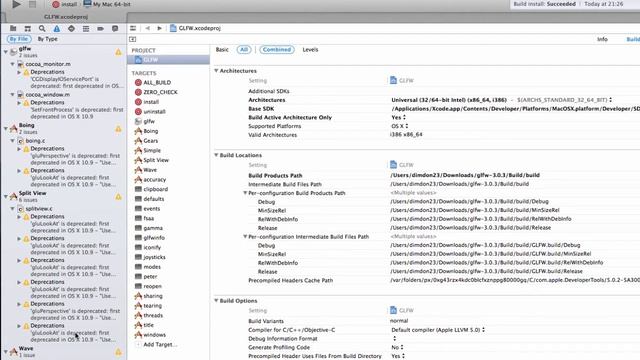Select the By Type filter

(47, 39)
